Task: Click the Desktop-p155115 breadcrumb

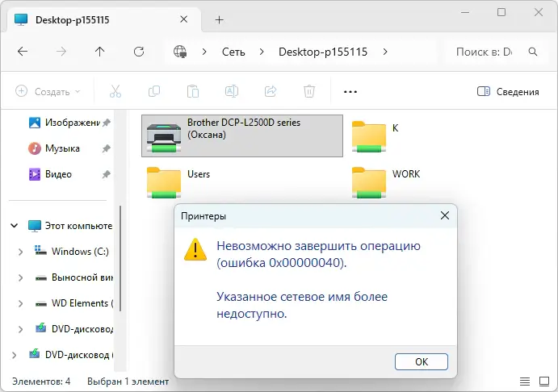Action: coord(323,52)
